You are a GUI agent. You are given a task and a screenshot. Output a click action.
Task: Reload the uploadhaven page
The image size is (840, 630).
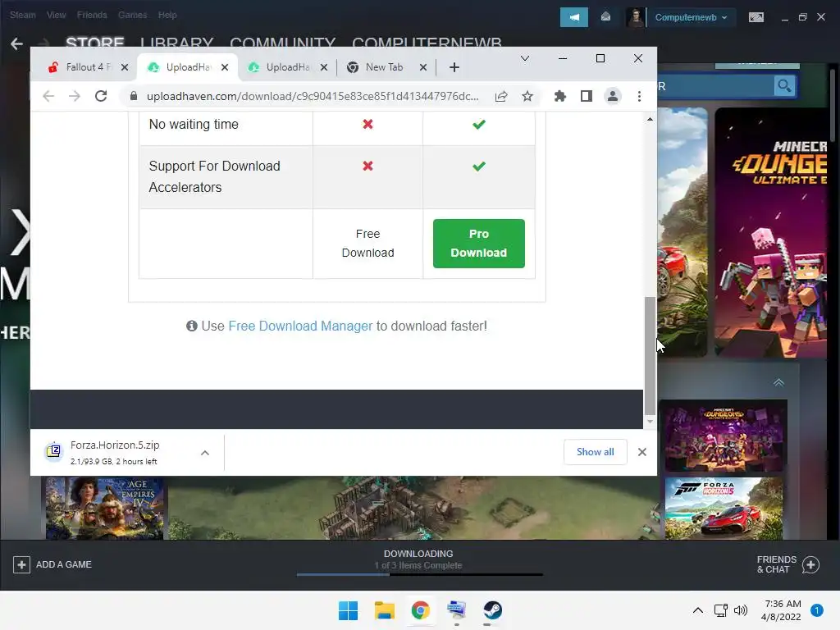pyautogui.click(x=101, y=96)
